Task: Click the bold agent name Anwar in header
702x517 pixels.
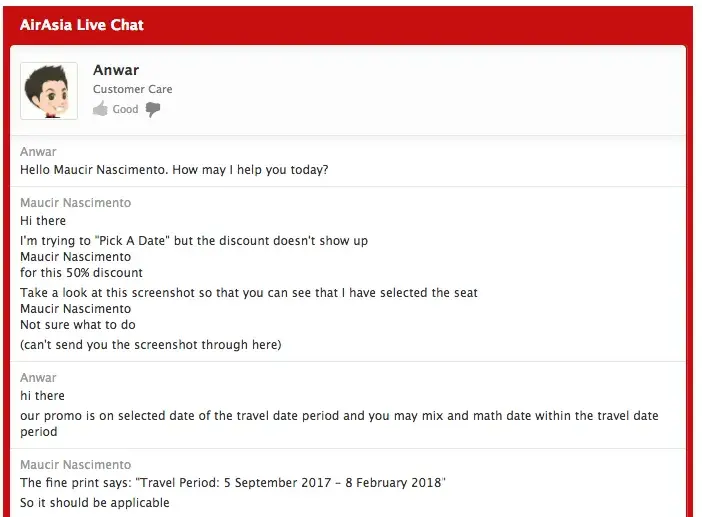Action: 116,70
